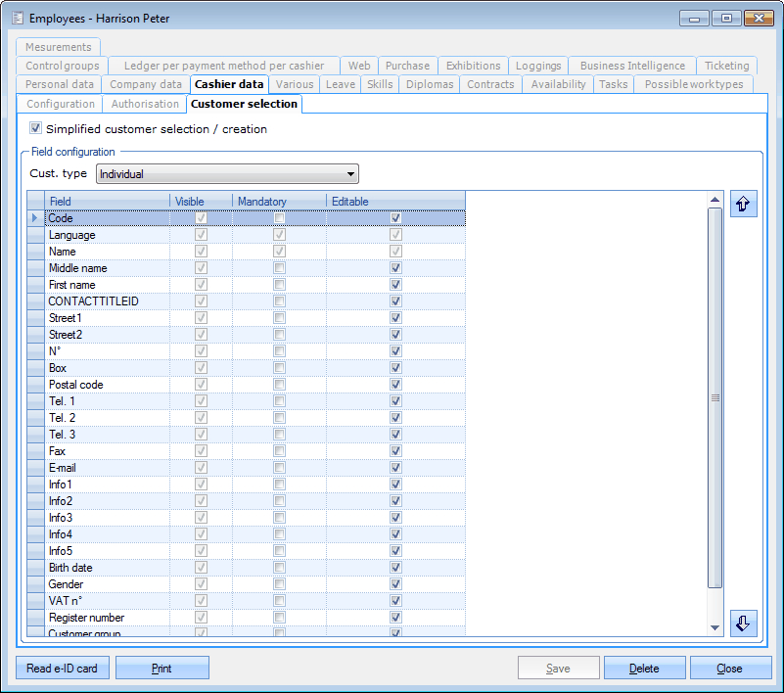
Task: Toggle Simplified customer selection / creation checkbox
Action: 36,128
